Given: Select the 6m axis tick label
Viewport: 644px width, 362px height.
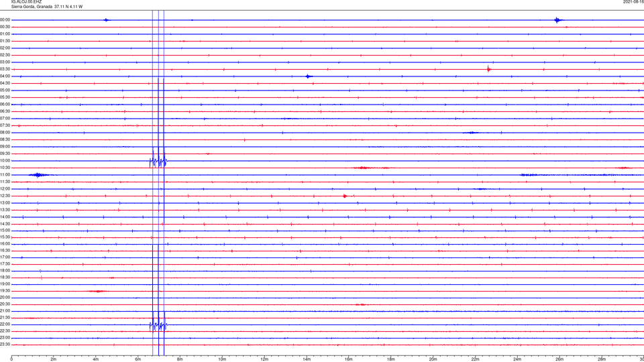Looking at the screenshot, I should click(x=138, y=359).
